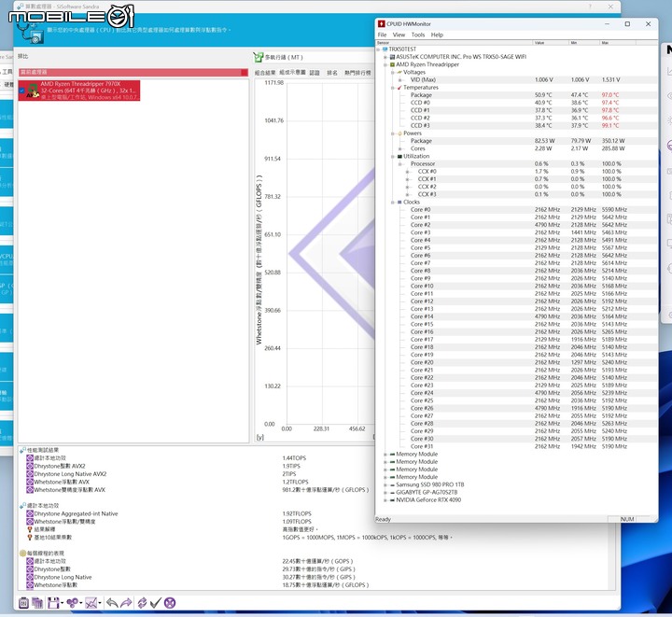Click the 當前處理器 red header bar in Sandra

133,73
